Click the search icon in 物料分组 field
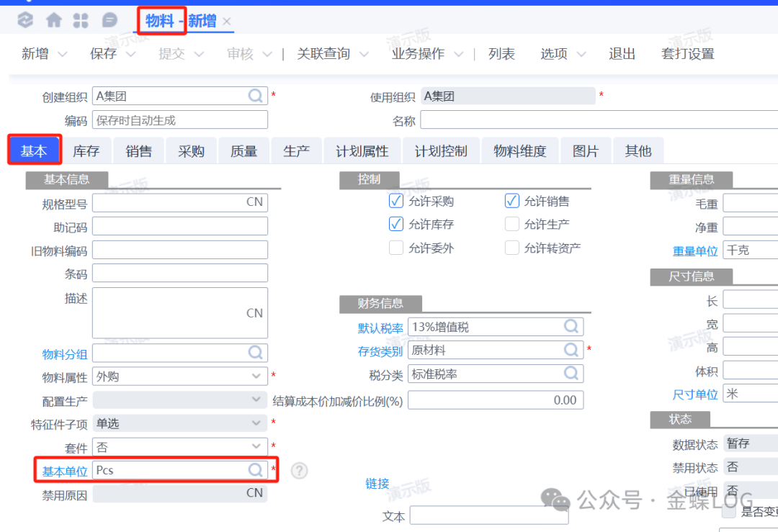778x532 pixels. (256, 352)
